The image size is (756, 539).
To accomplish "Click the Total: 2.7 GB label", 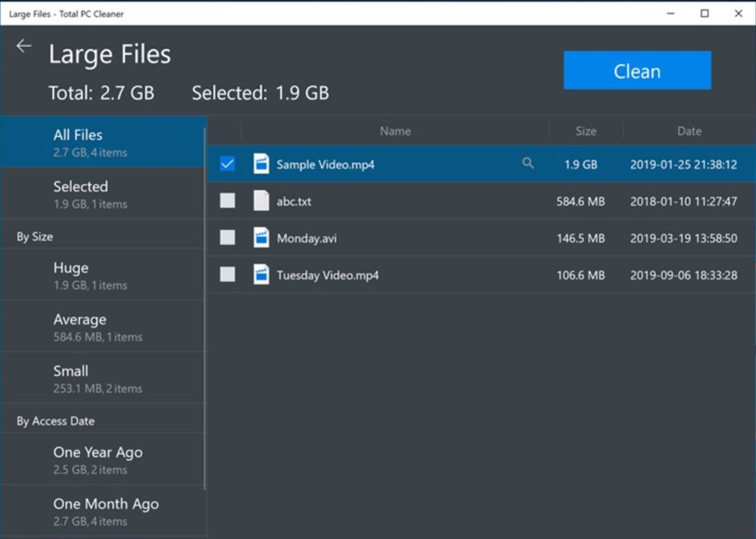I will tap(101, 93).
